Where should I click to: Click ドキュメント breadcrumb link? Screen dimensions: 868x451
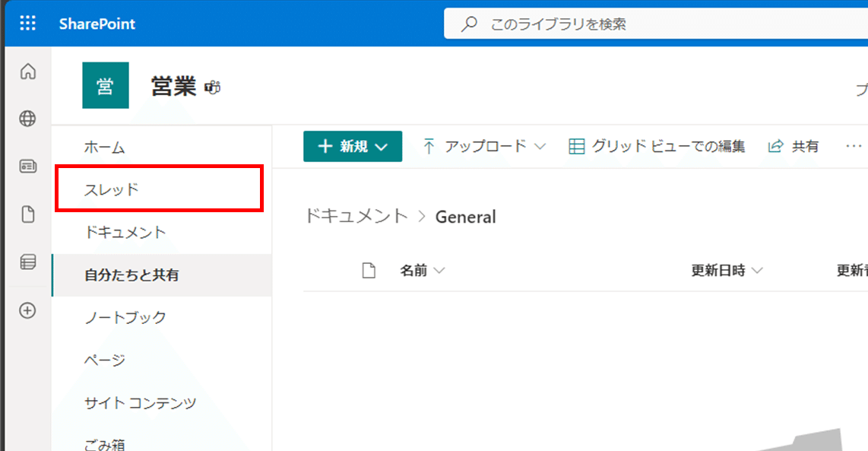[356, 216]
